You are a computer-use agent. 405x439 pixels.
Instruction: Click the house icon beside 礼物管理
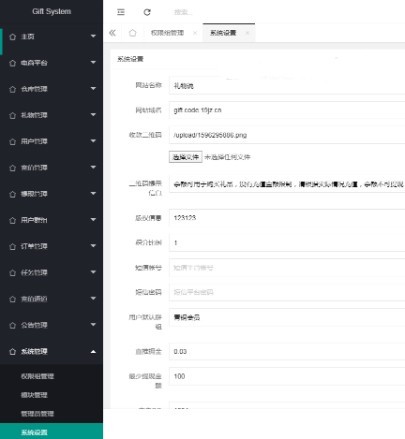(x=13, y=115)
